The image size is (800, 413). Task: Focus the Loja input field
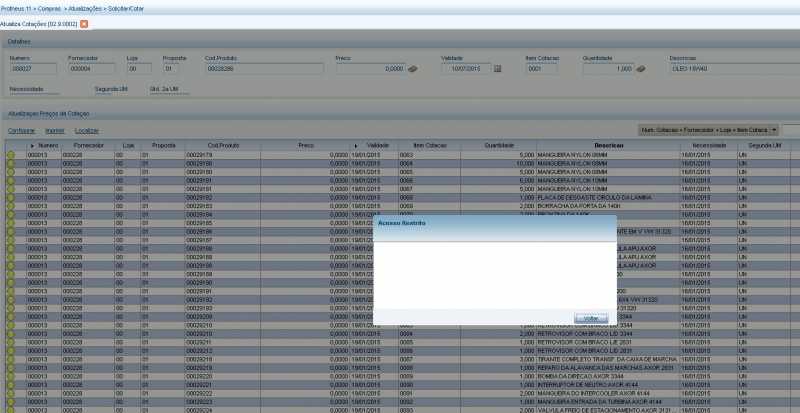[139, 68]
